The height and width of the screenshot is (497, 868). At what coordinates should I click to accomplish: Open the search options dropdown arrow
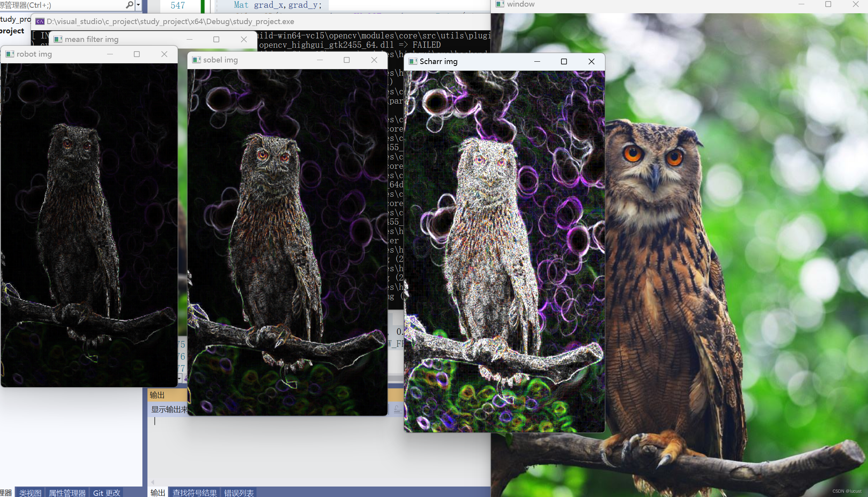pyautogui.click(x=138, y=5)
